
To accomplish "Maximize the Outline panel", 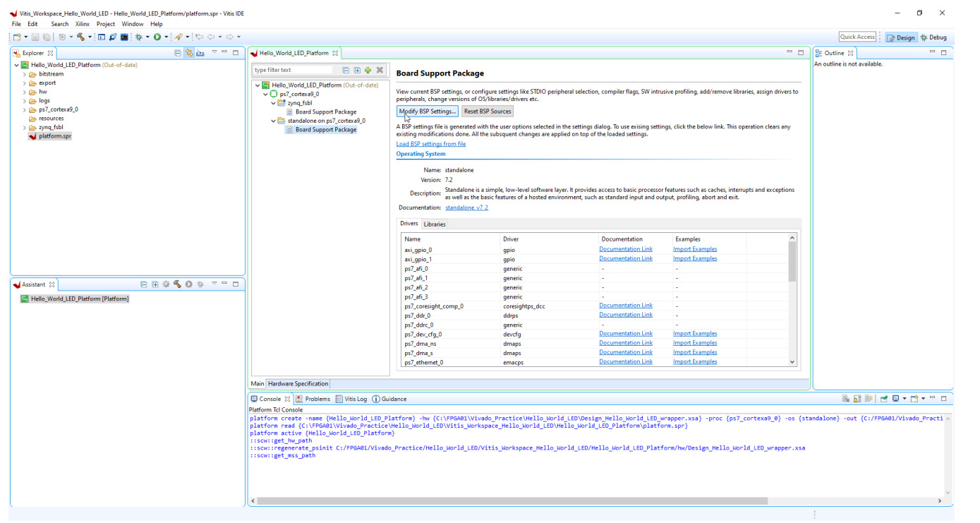I will pyautogui.click(x=943, y=53).
